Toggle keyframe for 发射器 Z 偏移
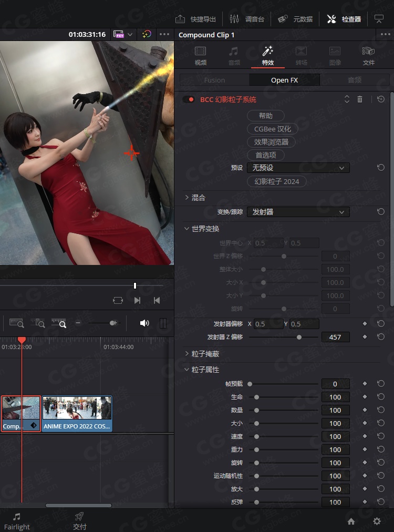Viewport: 394px width, 532px height. (365, 337)
